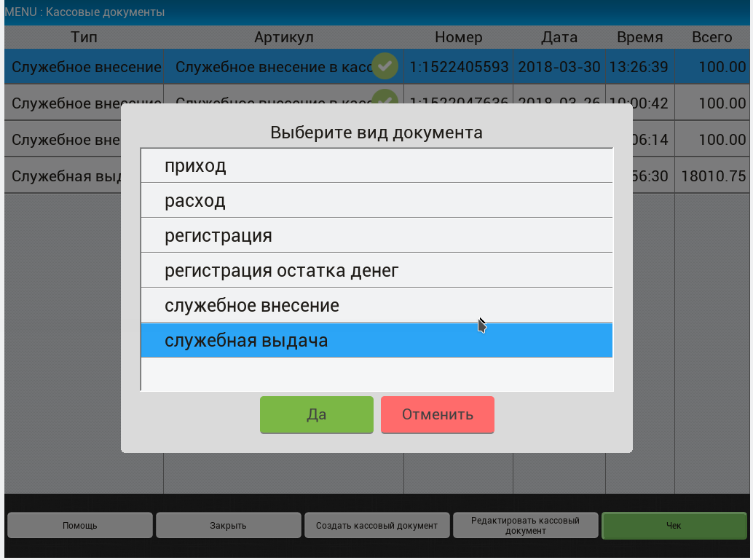
Task: Click total cell '18010.75'
Action: [x=713, y=176]
